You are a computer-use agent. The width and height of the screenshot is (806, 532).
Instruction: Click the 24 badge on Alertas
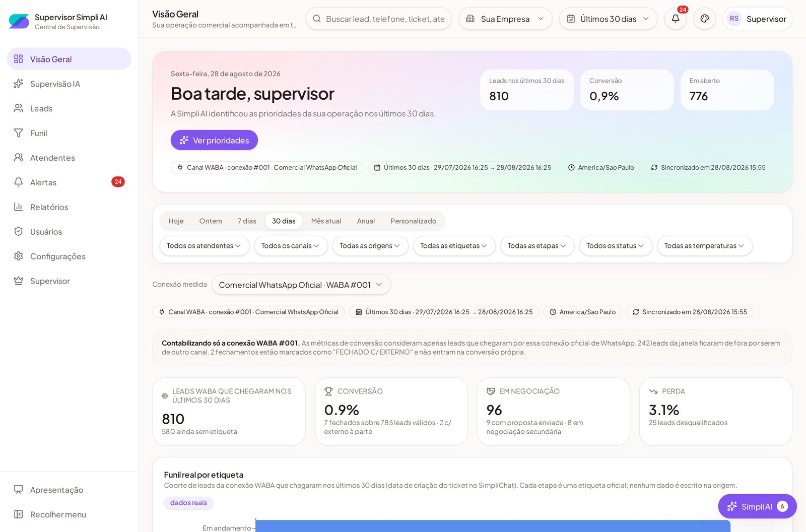click(118, 182)
